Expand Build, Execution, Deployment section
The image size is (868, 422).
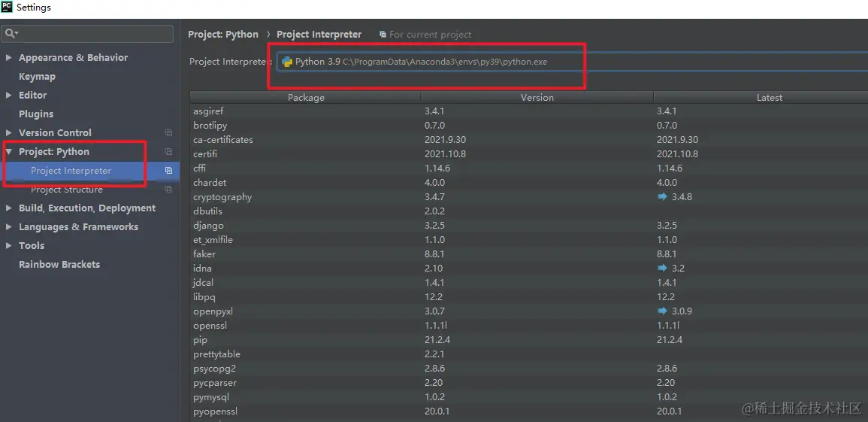point(8,208)
